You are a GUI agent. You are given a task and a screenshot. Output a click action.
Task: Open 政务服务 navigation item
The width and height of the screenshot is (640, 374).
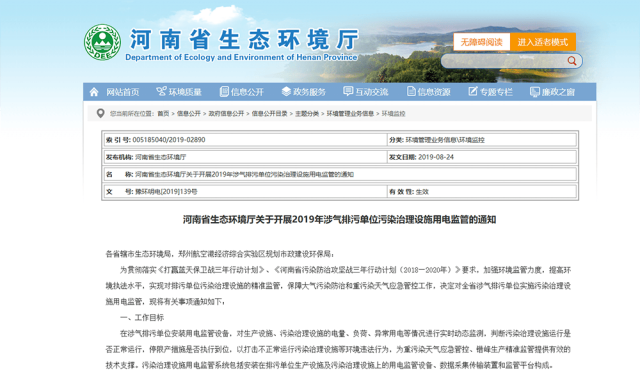tap(309, 92)
